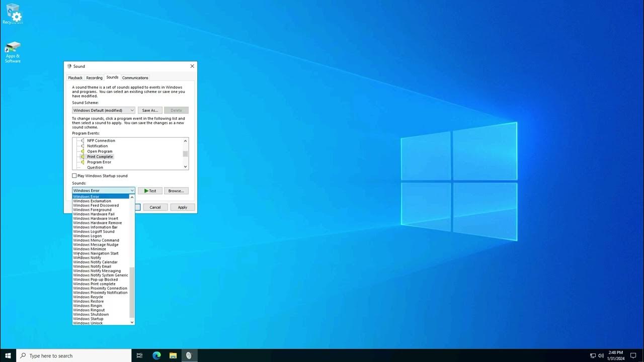The height and width of the screenshot is (362, 644).
Task: Open the Communications tab
Action: click(135, 78)
